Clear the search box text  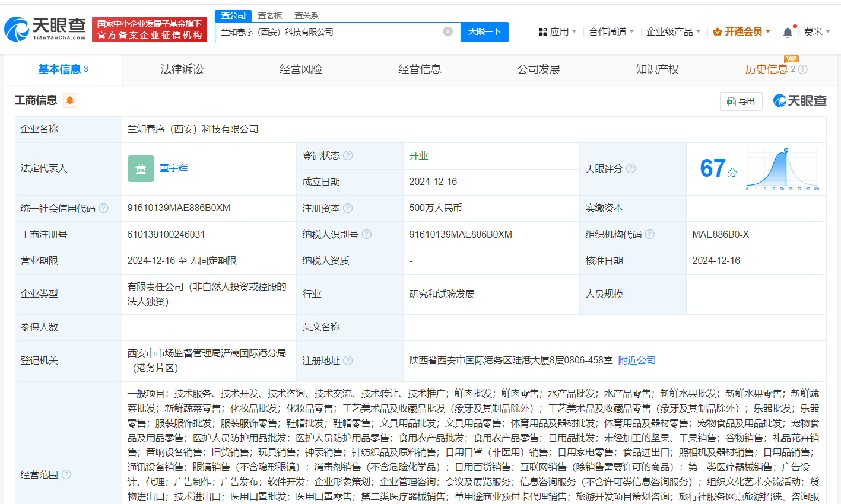448,31
